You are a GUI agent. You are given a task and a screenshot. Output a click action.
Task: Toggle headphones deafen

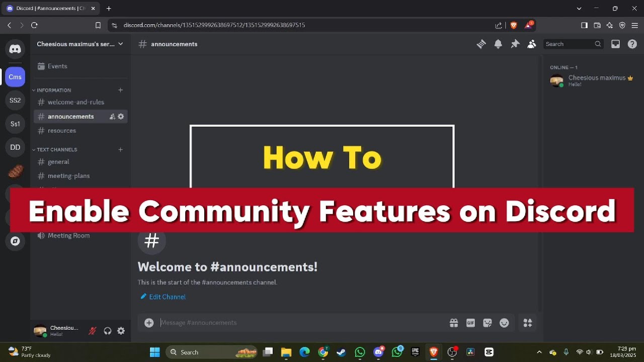[107, 331]
